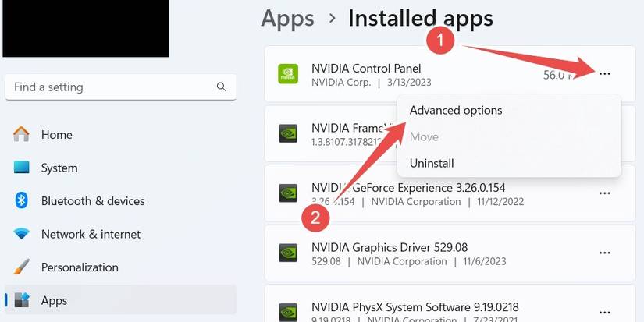Open more options for NVIDIA GeForce Experience
Screen dimensions: 644x322
click(604, 193)
